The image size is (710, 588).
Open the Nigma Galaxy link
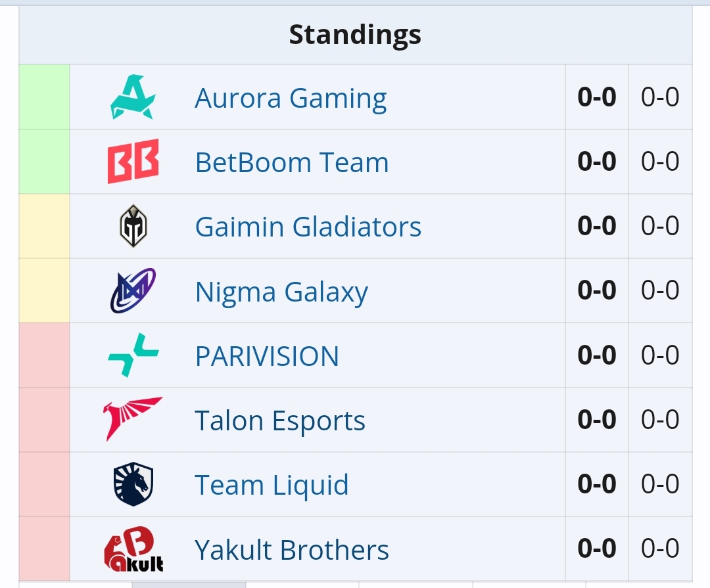pyautogui.click(x=281, y=292)
